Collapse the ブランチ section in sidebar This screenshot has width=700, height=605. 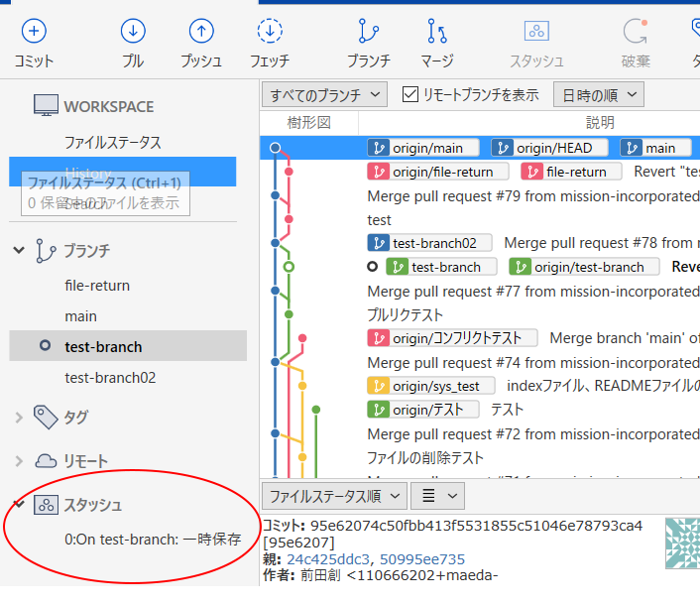coord(19,250)
